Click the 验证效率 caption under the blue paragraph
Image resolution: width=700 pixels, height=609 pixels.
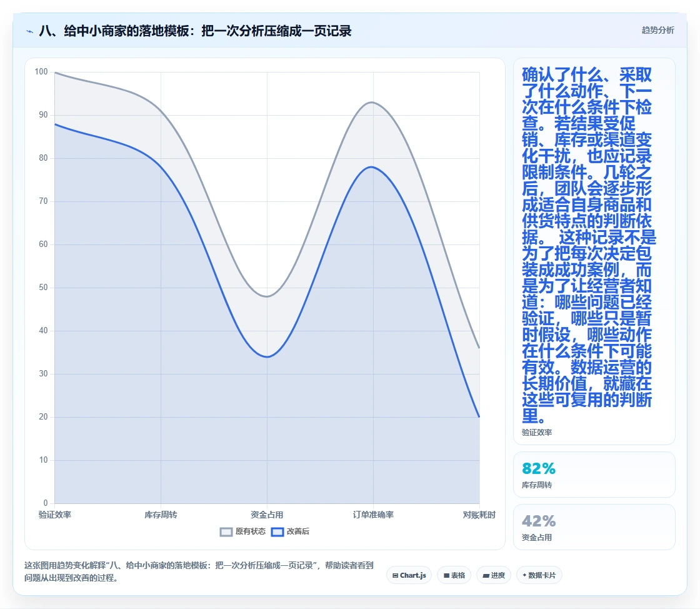pyautogui.click(x=537, y=432)
